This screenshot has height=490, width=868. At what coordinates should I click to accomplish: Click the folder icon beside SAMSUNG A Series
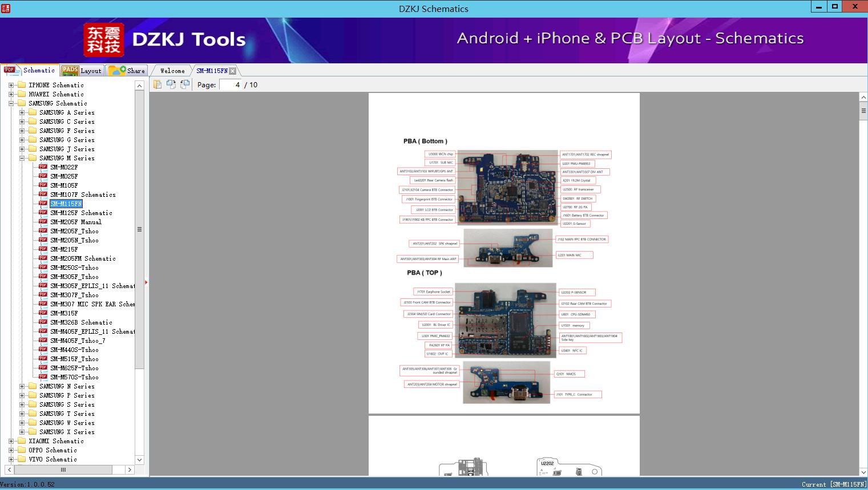click(33, 112)
